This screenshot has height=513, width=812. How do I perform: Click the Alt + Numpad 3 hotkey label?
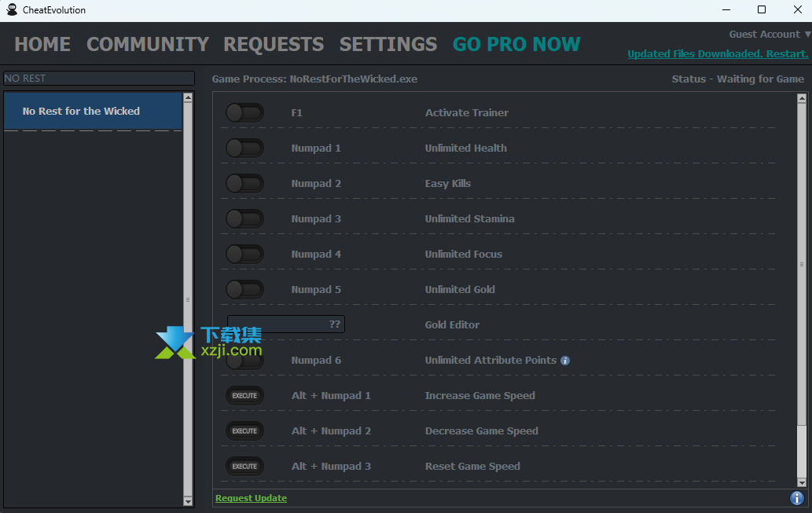[331, 467]
